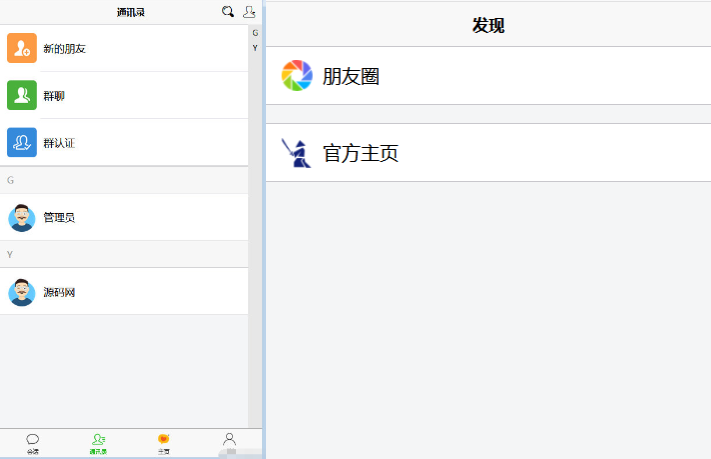Select 管理员 avatar
The image size is (711, 459).
point(22,218)
